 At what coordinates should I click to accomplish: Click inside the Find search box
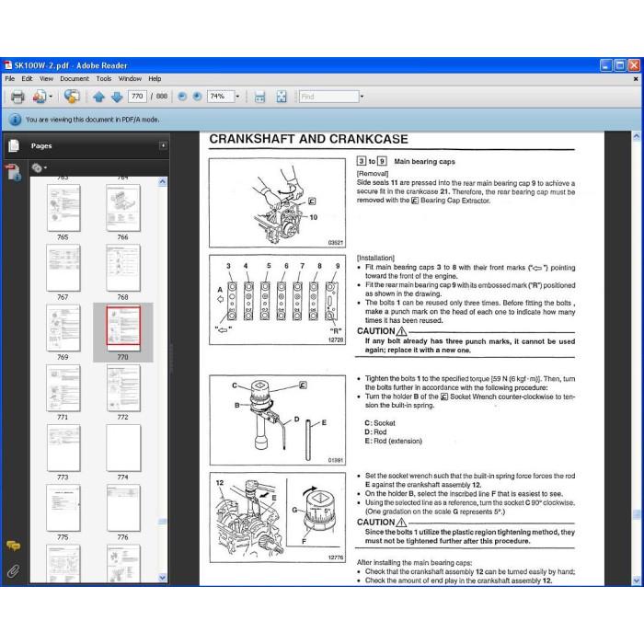(x=329, y=97)
